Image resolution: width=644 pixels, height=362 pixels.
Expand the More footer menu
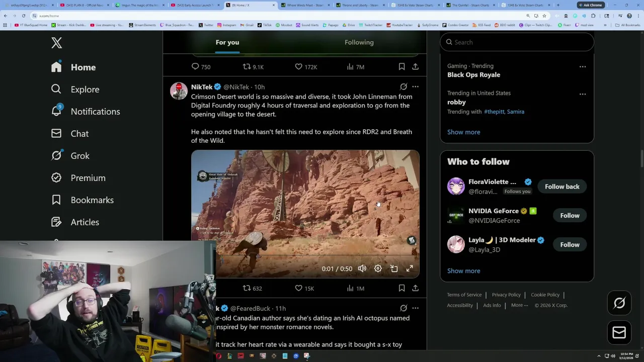pyautogui.click(x=519, y=305)
